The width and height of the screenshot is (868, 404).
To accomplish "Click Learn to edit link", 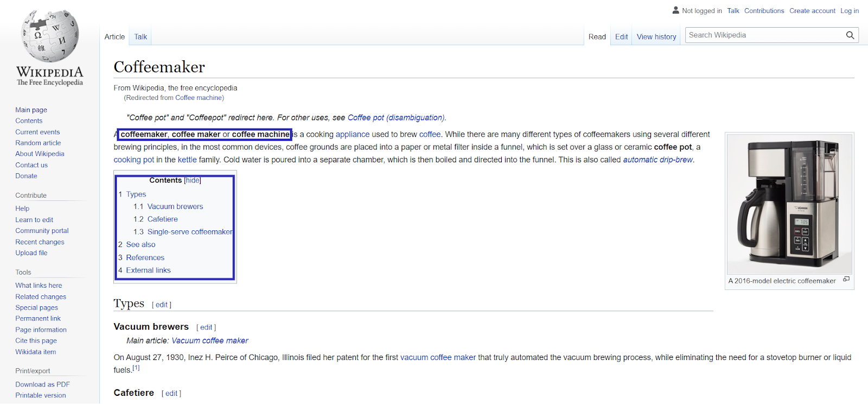I will (x=34, y=220).
